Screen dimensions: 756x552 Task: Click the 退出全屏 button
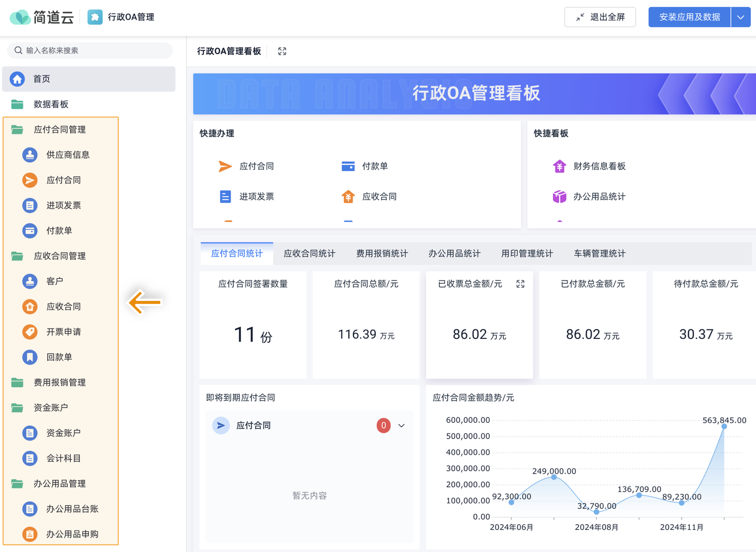(600, 17)
